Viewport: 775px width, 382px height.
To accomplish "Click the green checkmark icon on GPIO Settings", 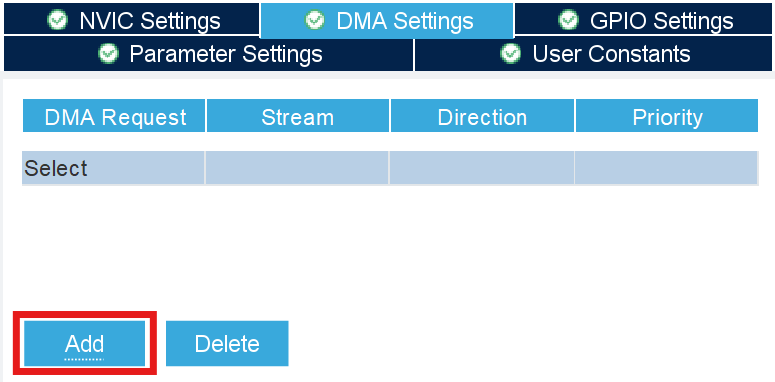I will click(568, 20).
